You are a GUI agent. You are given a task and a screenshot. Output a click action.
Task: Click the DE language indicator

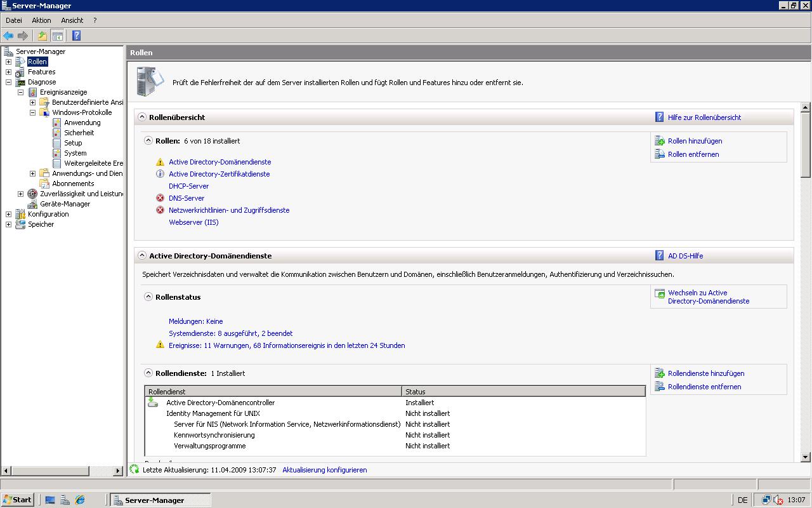coord(742,500)
